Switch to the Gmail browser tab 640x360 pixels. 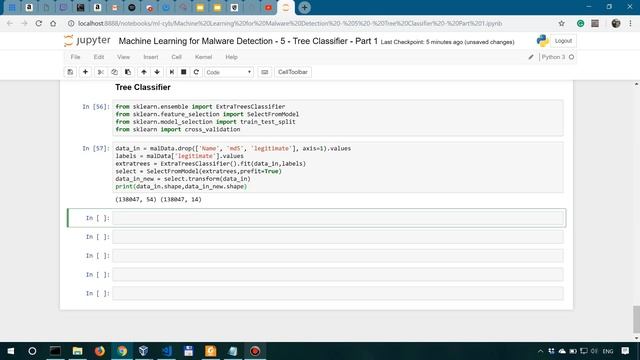pyautogui.click(x=115, y=7)
